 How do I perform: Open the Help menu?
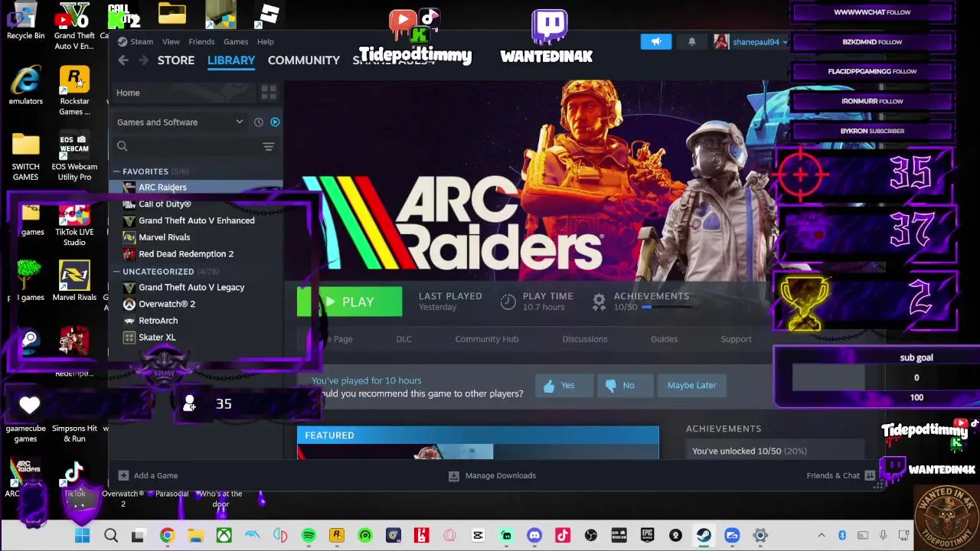tap(266, 41)
